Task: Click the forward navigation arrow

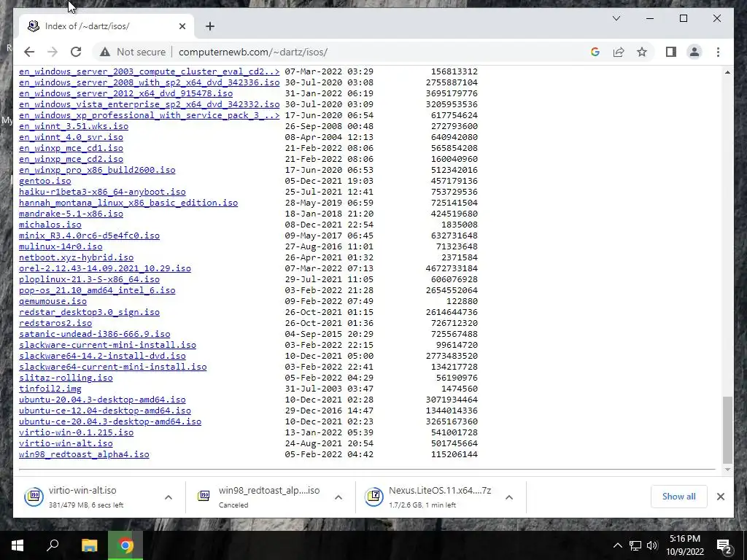Action: (53, 52)
